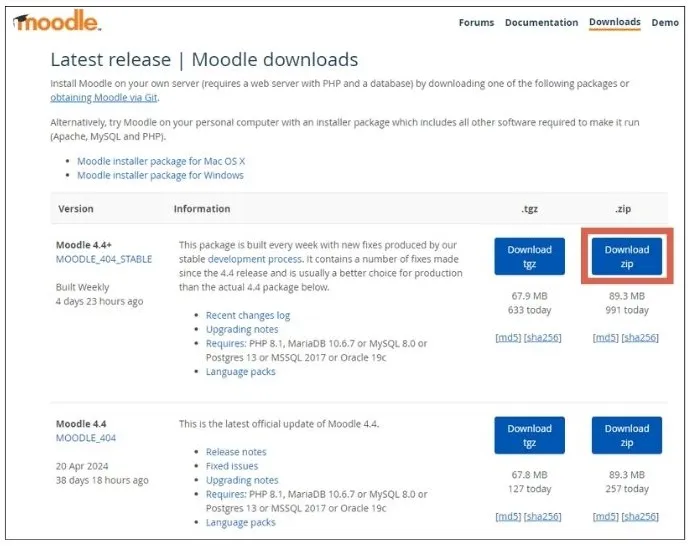This screenshot has width=691, height=546.
Task: Click the Information column header
Action: pos(202,209)
